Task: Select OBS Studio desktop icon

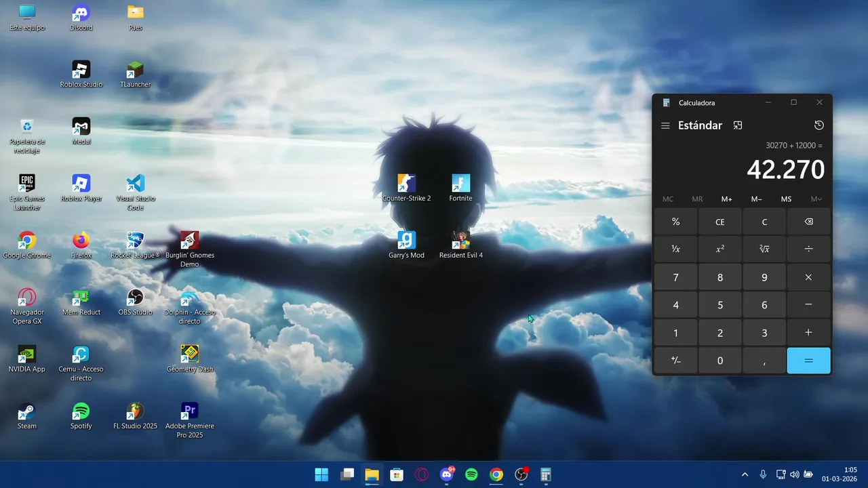Action: pyautogui.click(x=136, y=302)
